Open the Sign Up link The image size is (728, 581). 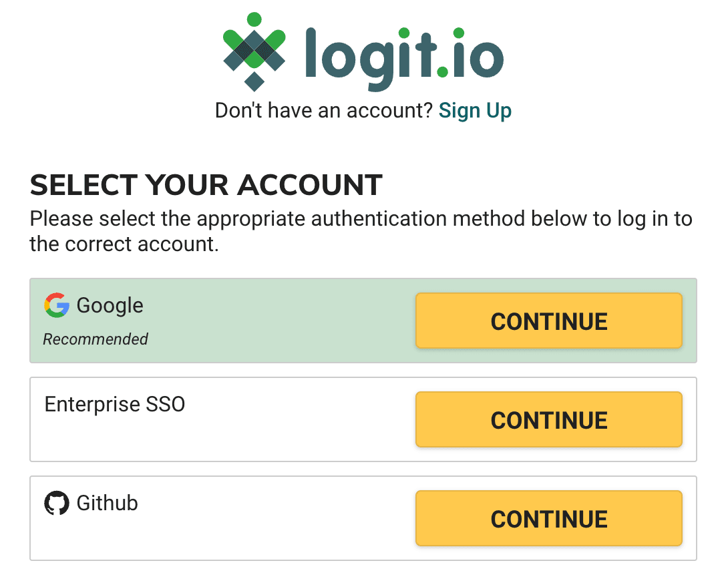(x=475, y=110)
